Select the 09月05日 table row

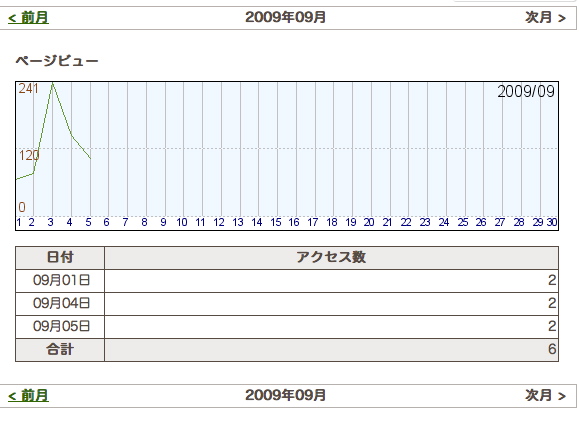pyautogui.click(x=287, y=326)
